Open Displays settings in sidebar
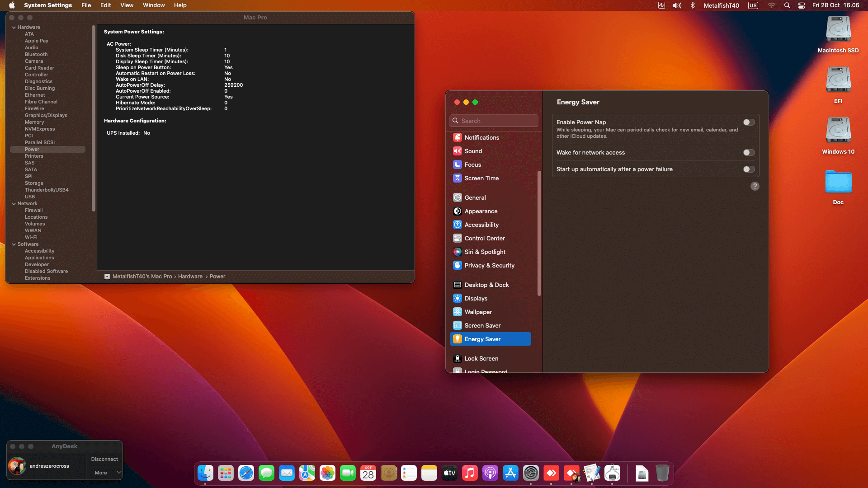868x488 pixels. point(476,298)
